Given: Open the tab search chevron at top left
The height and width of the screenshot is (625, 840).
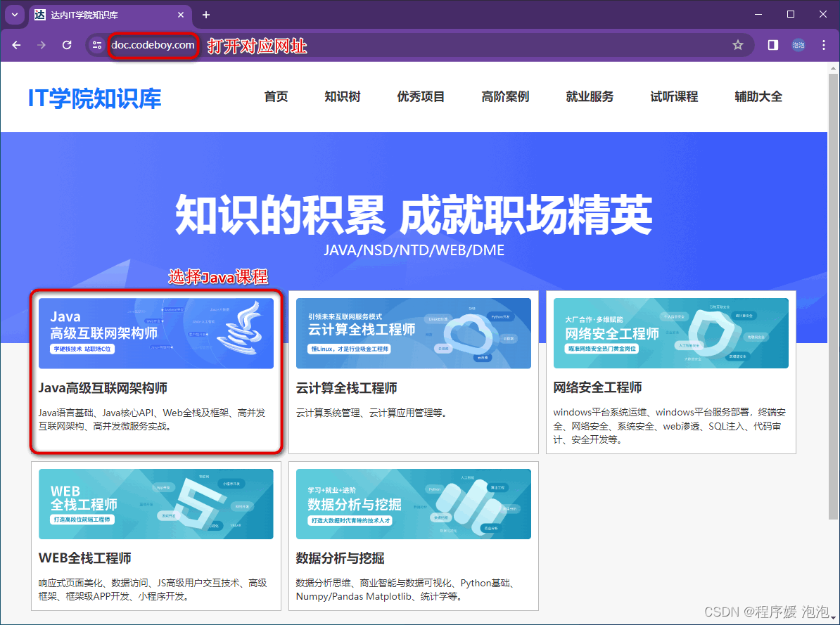Looking at the screenshot, I should click(x=14, y=15).
